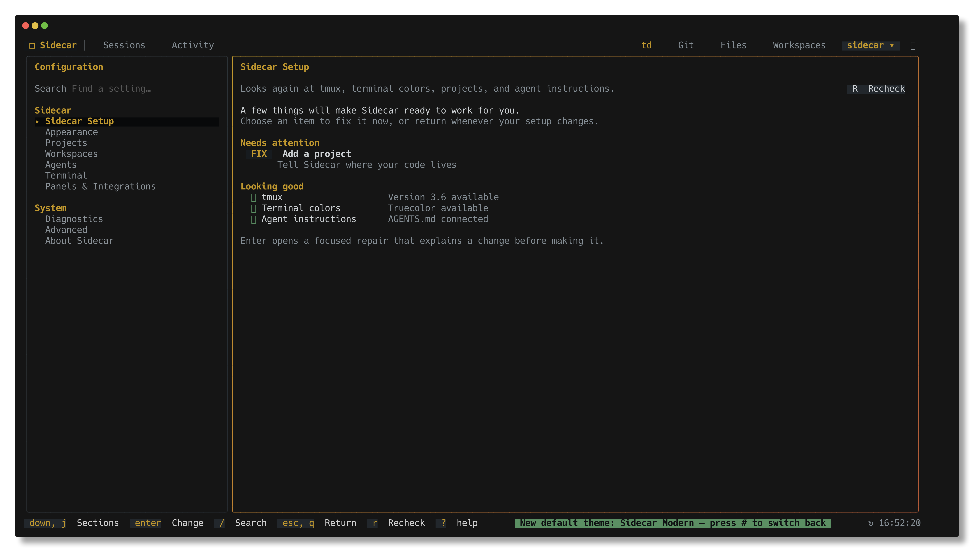Open the Agents settings section
The width and height of the screenshot is (980, 558).
pos(61,165)
